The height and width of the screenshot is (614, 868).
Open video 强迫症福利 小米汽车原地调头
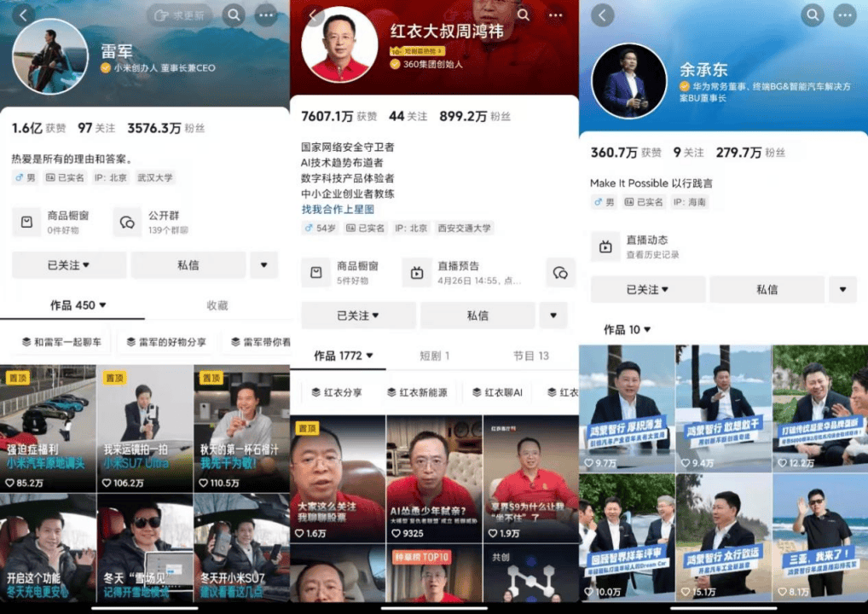48,429
